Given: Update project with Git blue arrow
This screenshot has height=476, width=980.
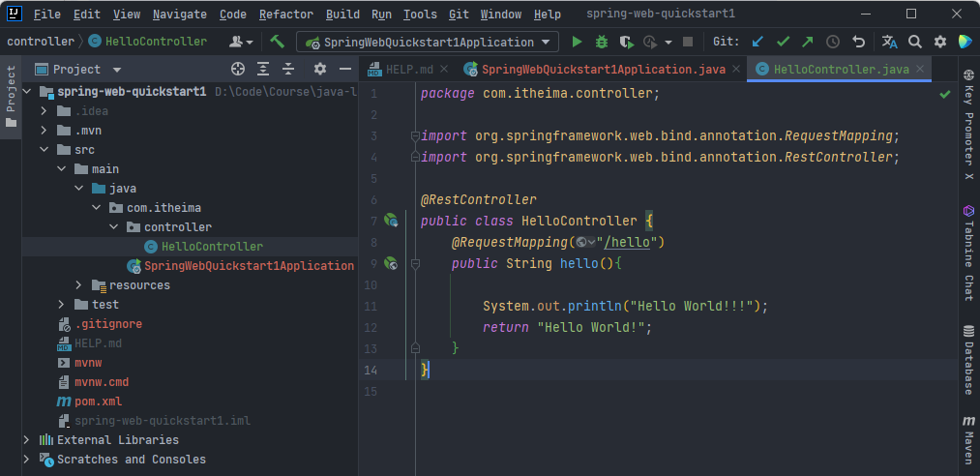Looking at the screenshot, I should (x=757, y=42).
